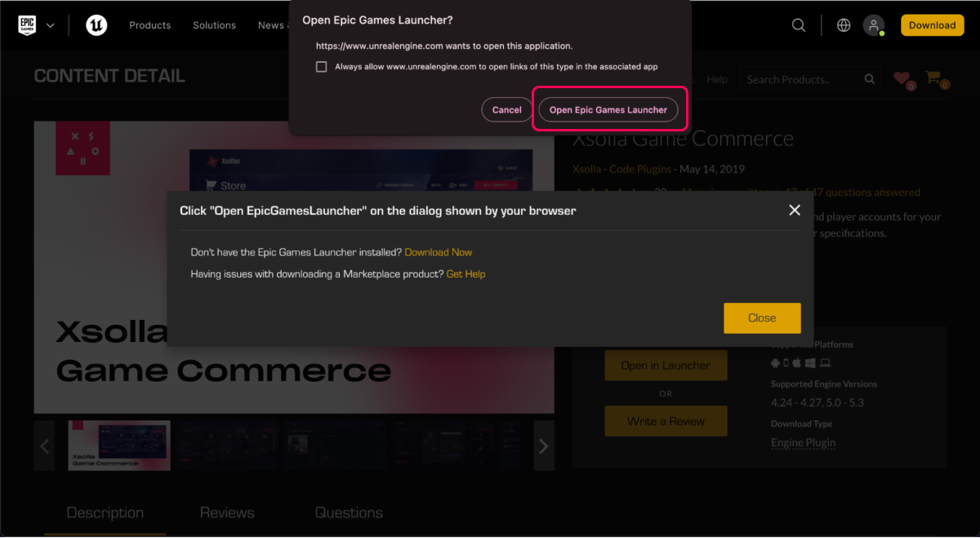Screen dimensions: 980x538
Task: Open the user account avatar
Action: (x=875, y=25)
